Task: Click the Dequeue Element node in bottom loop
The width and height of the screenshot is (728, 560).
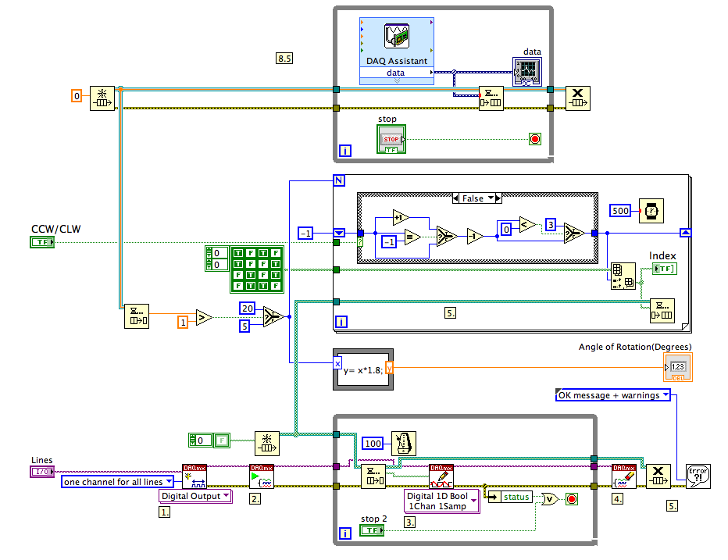Action: pyautogui.click(x=373, y=476)
